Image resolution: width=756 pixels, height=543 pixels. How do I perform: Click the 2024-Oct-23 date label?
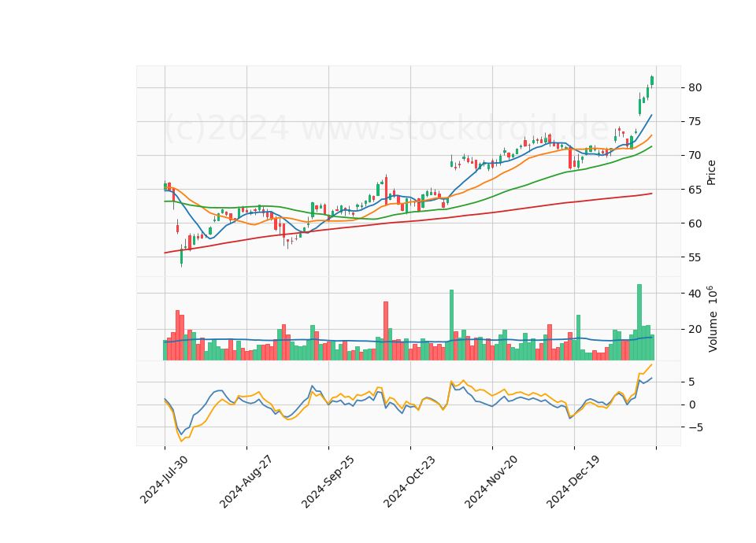(x=409, y=482)
